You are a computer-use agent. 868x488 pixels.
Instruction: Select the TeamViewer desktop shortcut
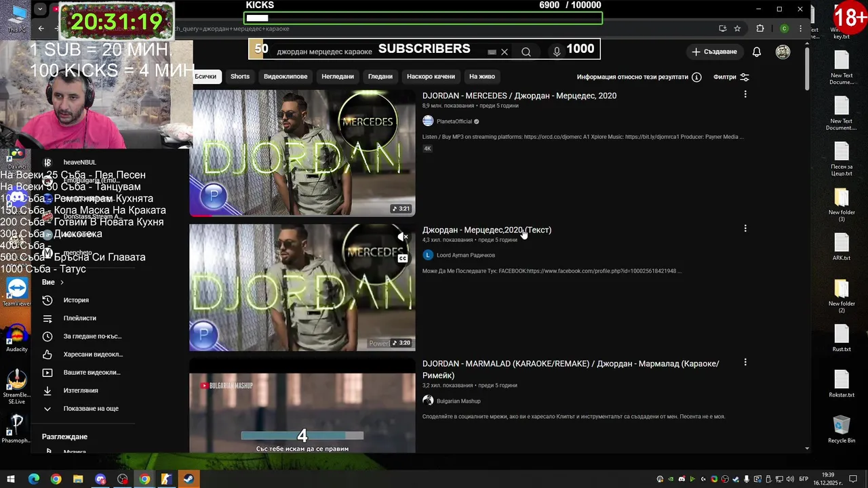tap(16, 292)
